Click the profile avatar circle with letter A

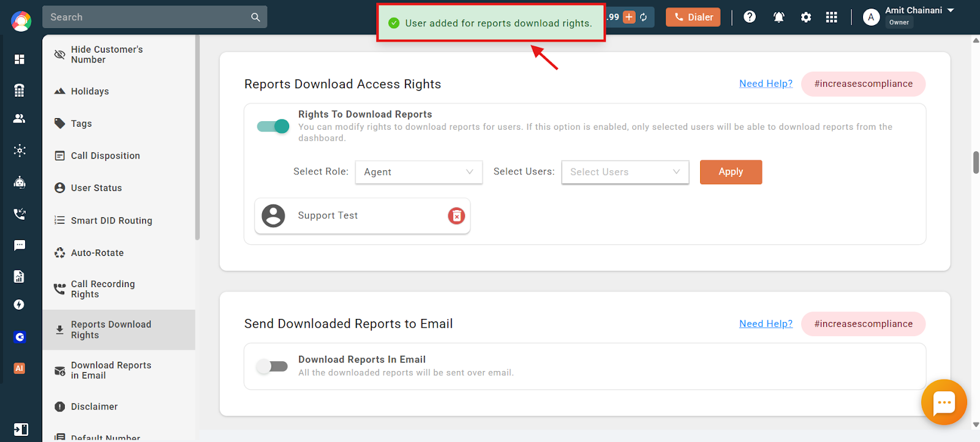click(x=871, y=17)
